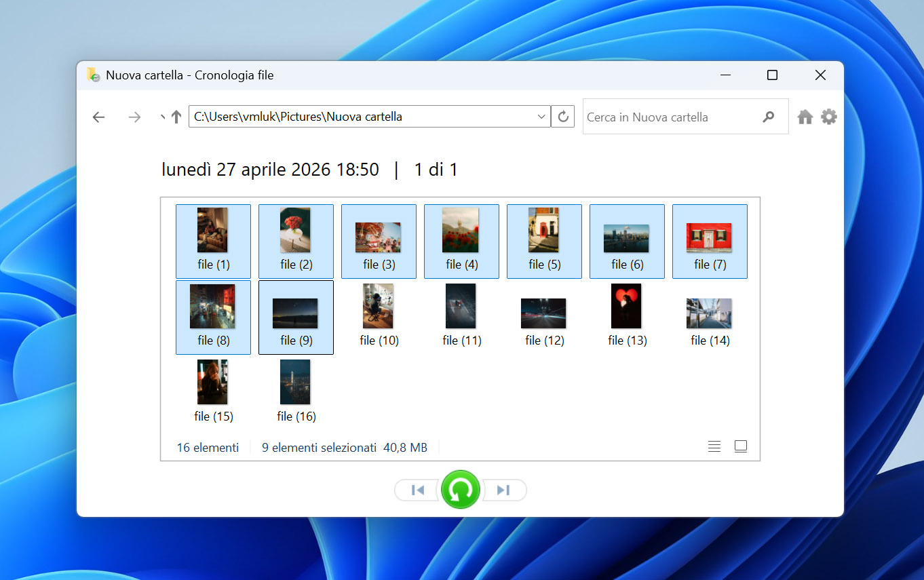
Task: Click the forward navigation arrow
Action: pos(135,117)
